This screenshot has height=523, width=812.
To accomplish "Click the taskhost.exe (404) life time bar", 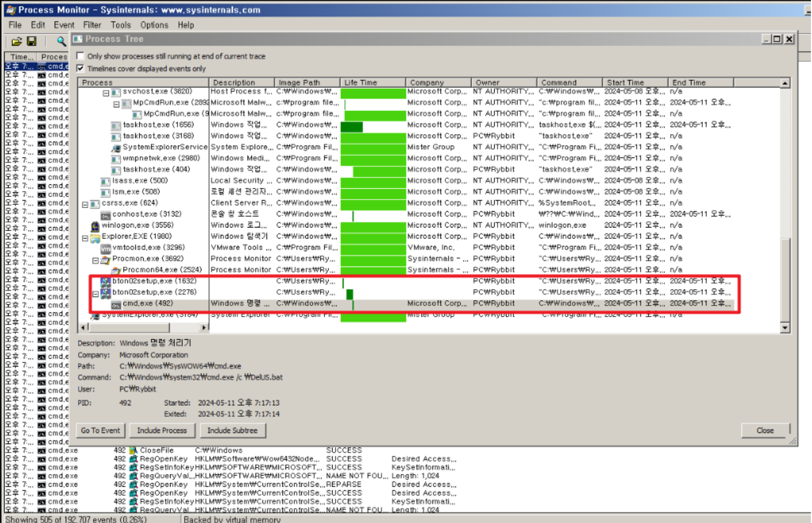I will pos(379,171).
